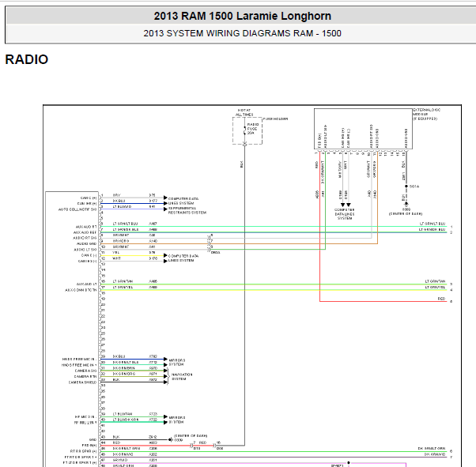This screenshot has width=476, height=467.
Task: Click 'MIRRORS SYSTEM' reference beside pins 29 and 30
Action: tap(176, 362)
